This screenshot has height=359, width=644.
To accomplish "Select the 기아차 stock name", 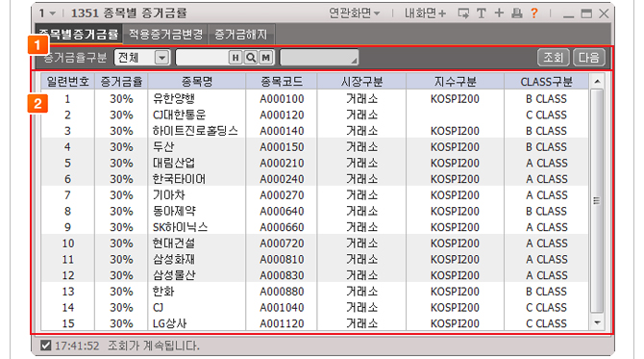I will (x=169, y=195).
